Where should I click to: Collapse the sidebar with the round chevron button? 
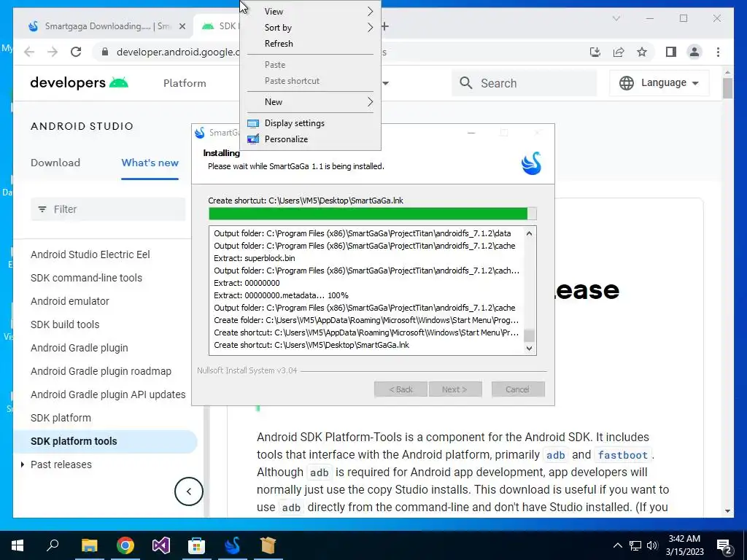[x=189, y=491]
